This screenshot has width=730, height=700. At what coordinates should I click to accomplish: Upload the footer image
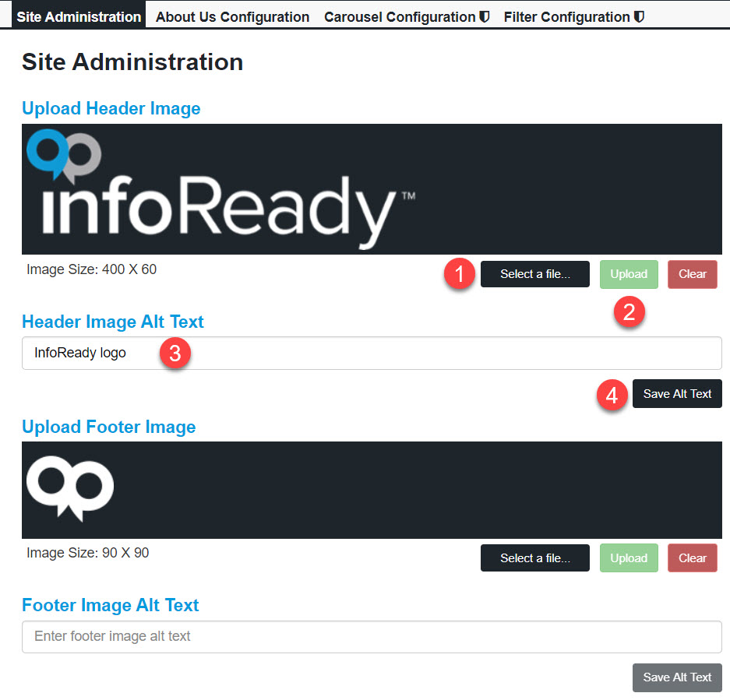point(629,558)
